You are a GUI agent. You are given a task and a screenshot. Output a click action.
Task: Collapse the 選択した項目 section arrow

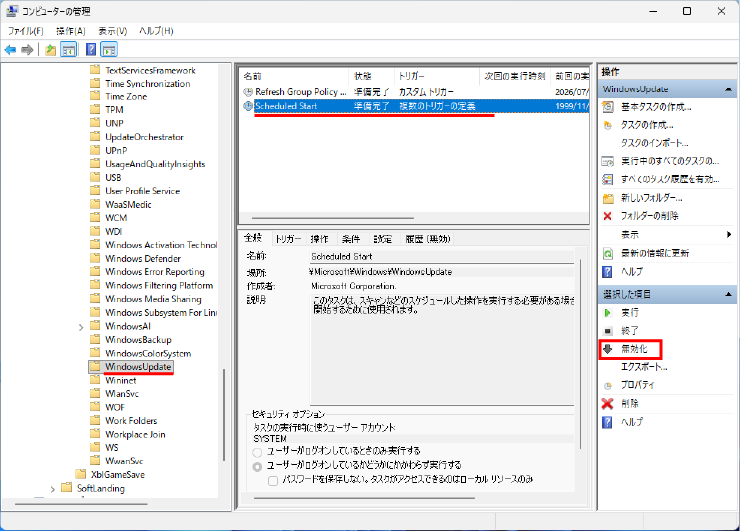728,295
